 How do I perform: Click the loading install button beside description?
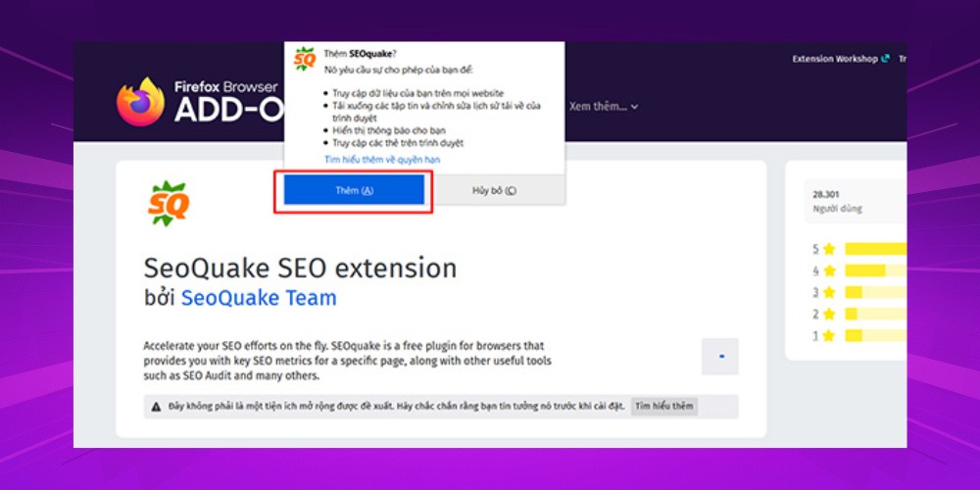pyautogui.click(x=720, y=357)
